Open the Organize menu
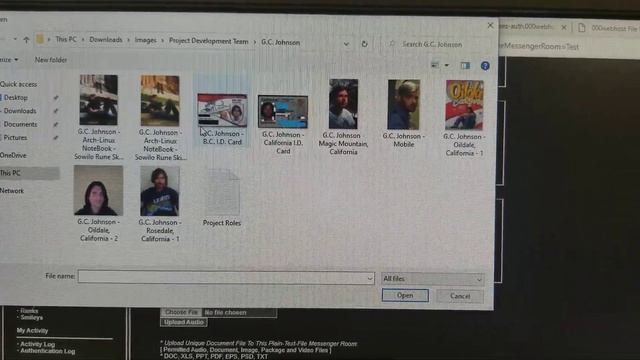640x360 pixels. (x=9, y=60)
